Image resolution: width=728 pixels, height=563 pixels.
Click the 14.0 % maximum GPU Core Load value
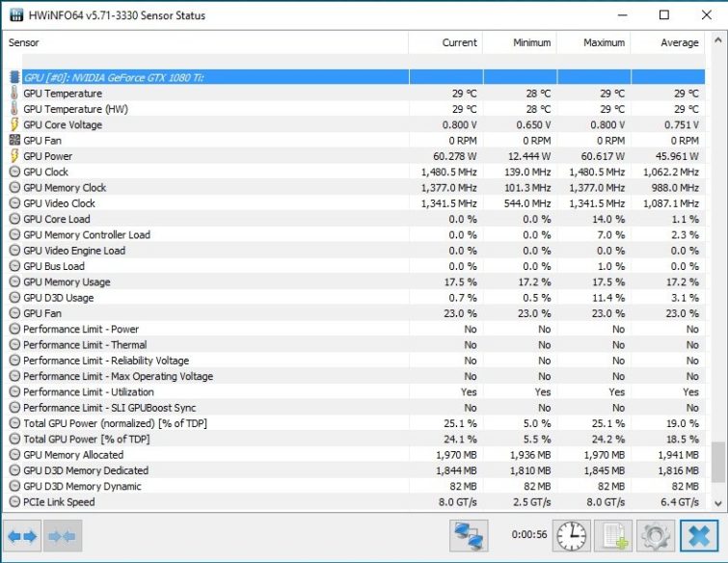tap(608, 219)
